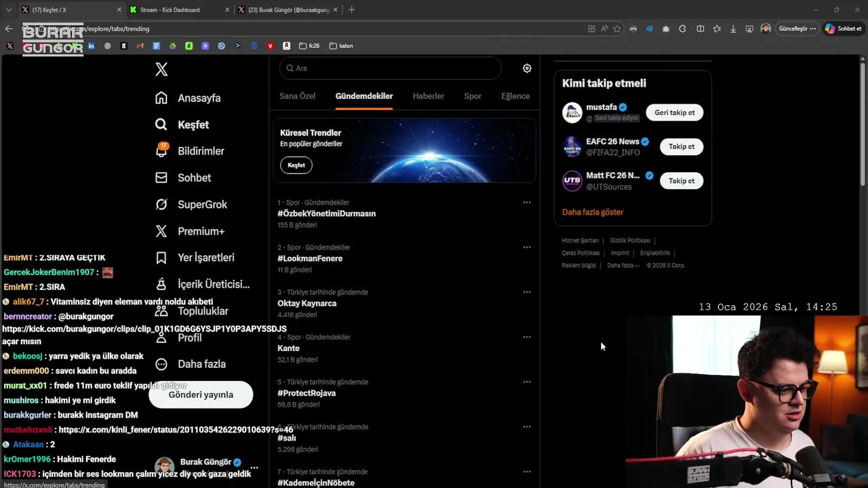Open split screen browser icon
Image resolution: width=868 pixels, height=488 pixels.
click(700, 28)
